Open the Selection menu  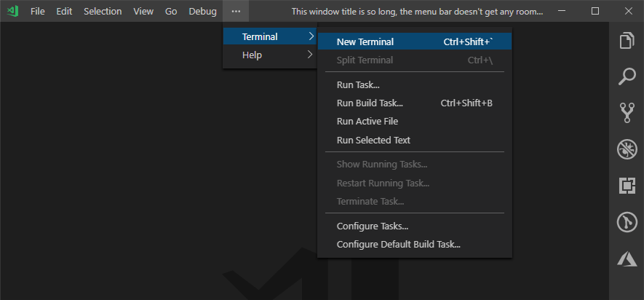pyautogui.click(x=103, y=12)
